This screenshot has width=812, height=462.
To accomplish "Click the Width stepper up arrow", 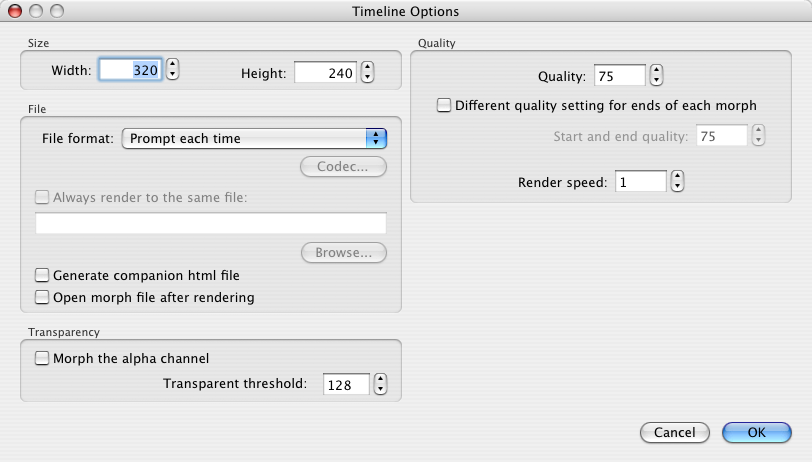I will tap(172, 66).
